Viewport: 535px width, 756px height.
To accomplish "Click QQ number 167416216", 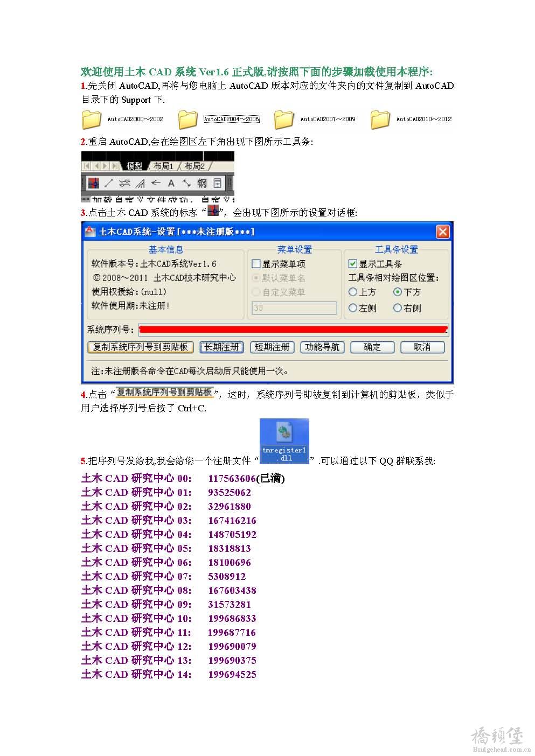I will [232, 520].
